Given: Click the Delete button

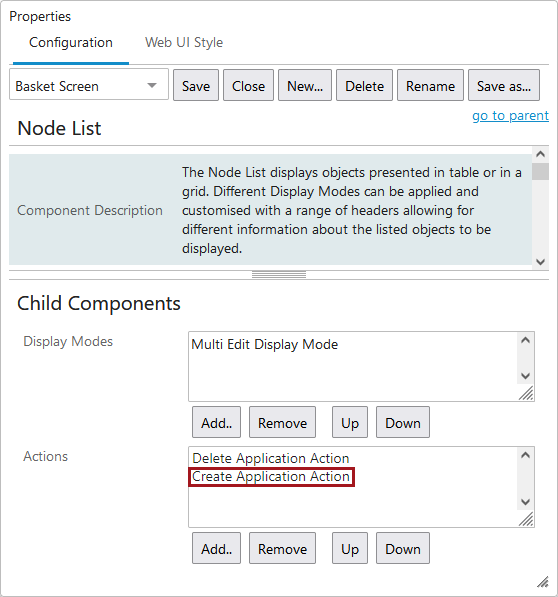Looking at the screenshot, I should click(x=364, y=85).
